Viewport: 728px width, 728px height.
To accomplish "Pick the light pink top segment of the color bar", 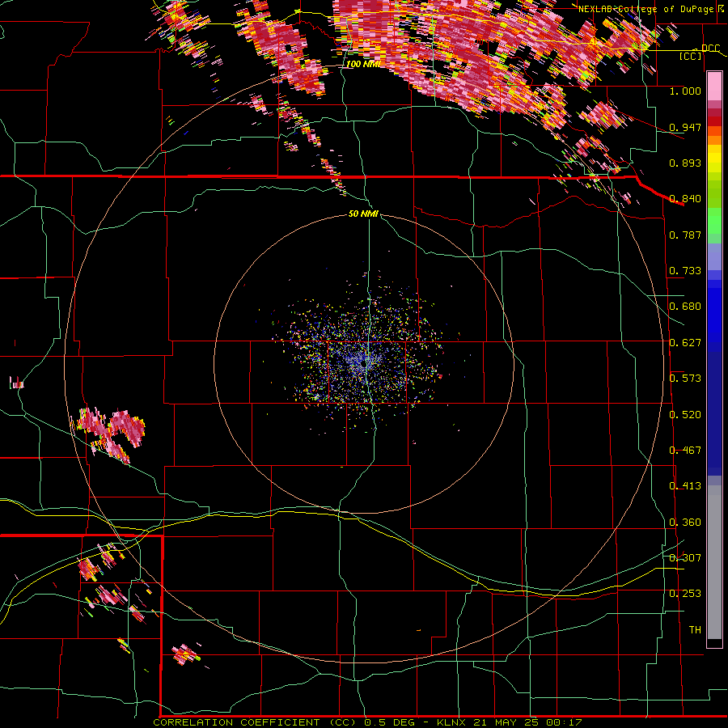I will [714, 87].
